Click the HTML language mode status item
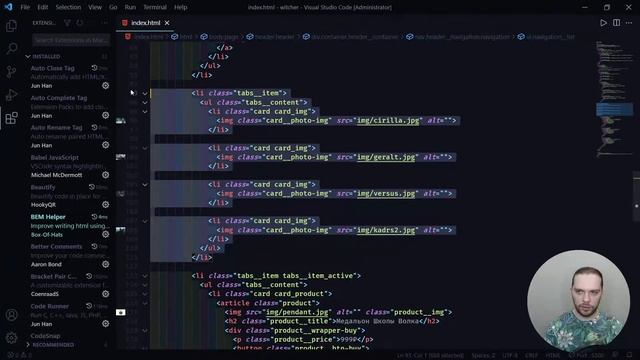 [x=553, y=355]
